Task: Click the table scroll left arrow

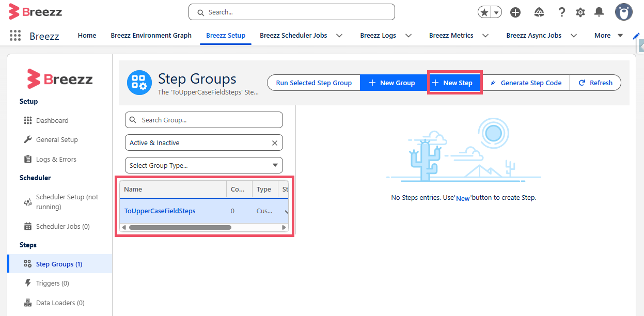Action: click(x=123, y=227)
